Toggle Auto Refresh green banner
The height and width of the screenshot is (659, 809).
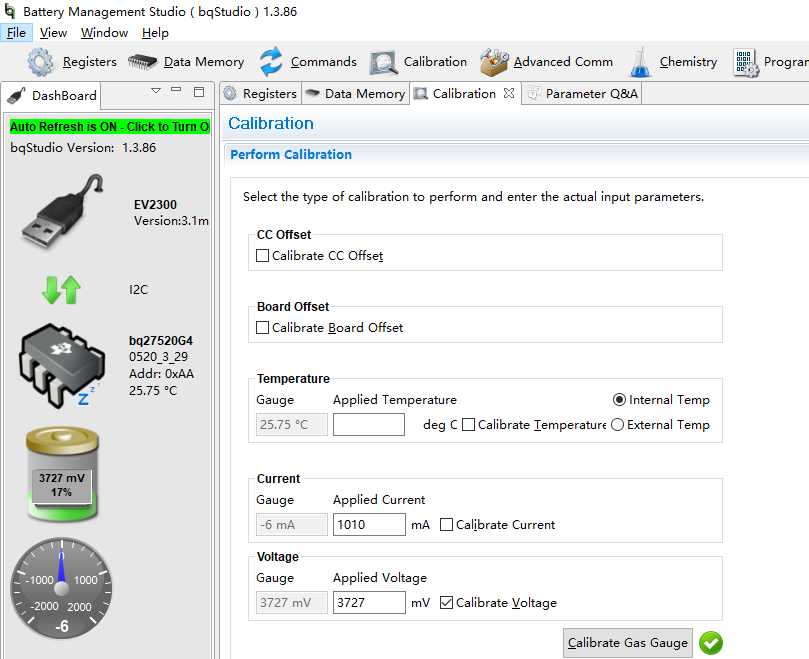click(110, 126)
